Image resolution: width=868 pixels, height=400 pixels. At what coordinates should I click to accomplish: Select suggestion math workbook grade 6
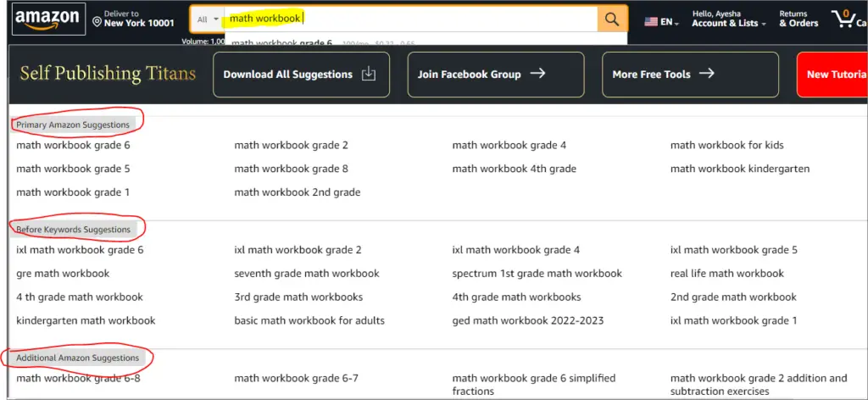click(73, 146)
